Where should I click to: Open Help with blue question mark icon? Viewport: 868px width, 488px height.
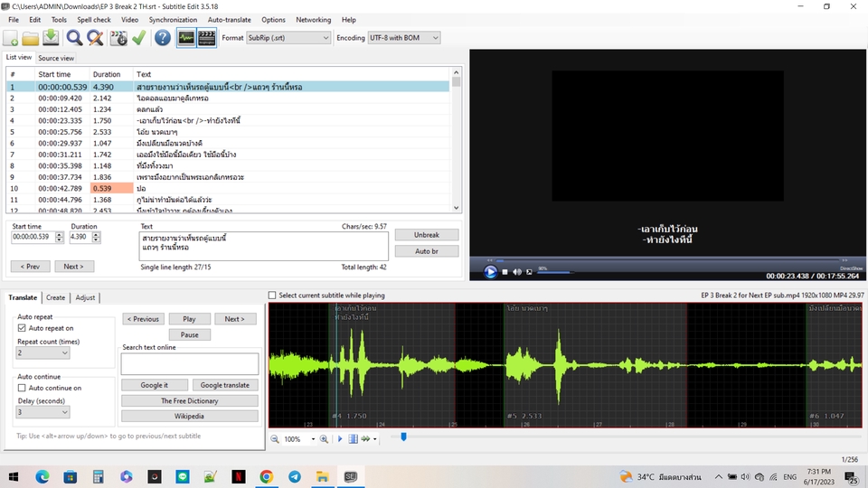pos(162,38)
